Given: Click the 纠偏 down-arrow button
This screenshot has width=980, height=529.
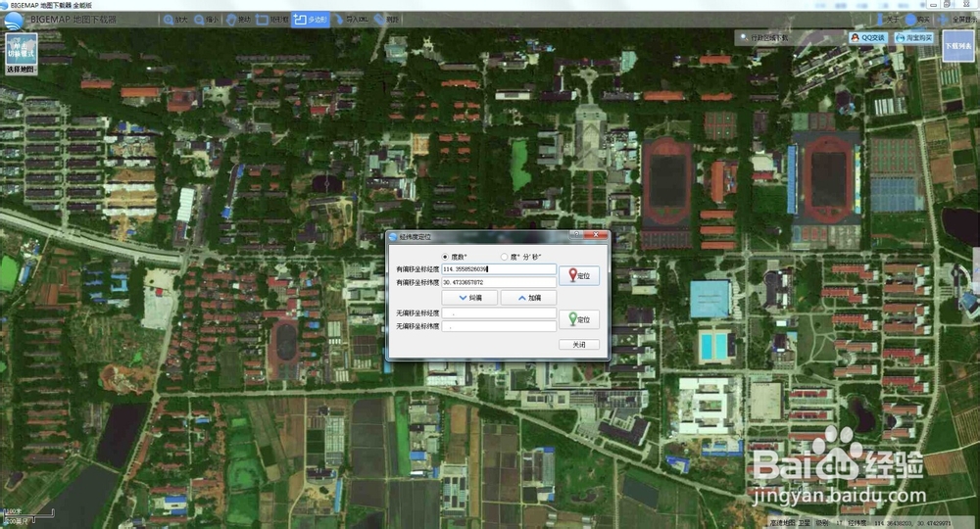Looking at the screenshot, I should (x=469, y=298).
